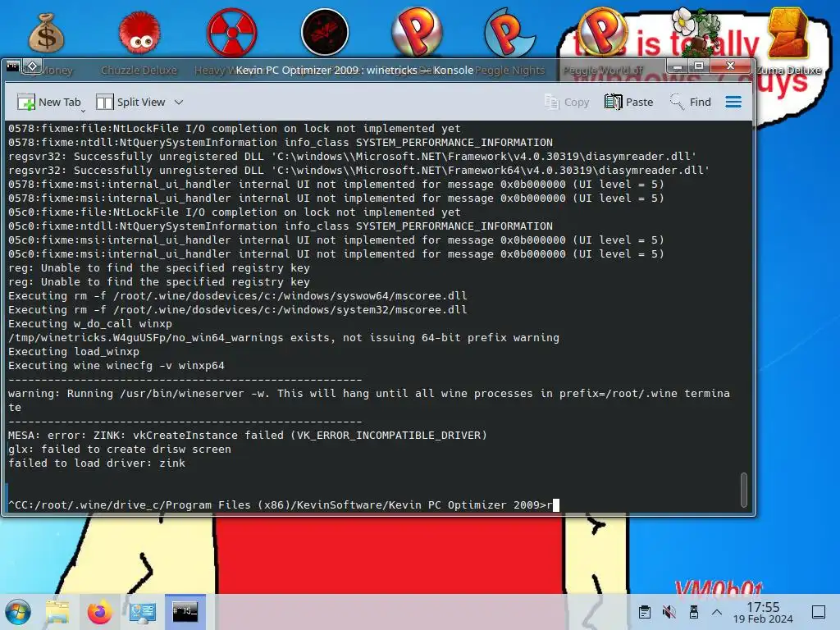
Task: Open the system settings taskbar icon
Action: pyautogui.click(x=143, y=612)
